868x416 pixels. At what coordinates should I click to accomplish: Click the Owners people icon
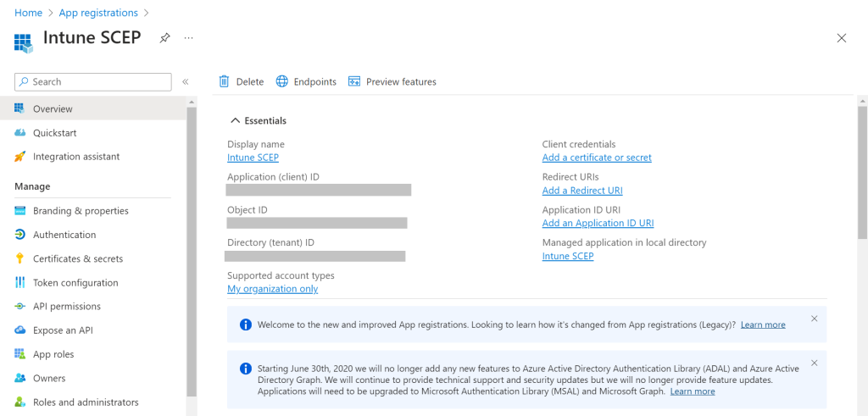[20, 379]
